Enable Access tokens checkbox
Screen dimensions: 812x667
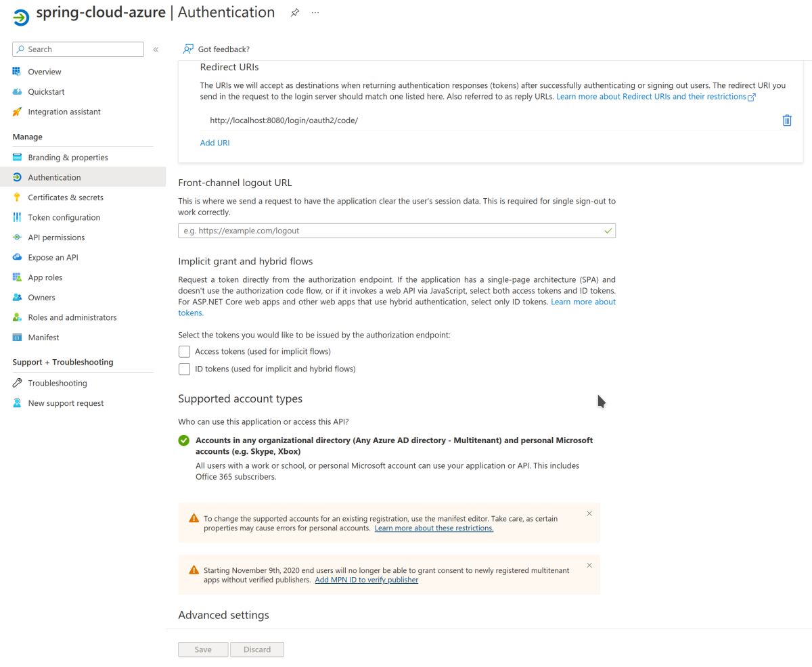coord(184,352)
